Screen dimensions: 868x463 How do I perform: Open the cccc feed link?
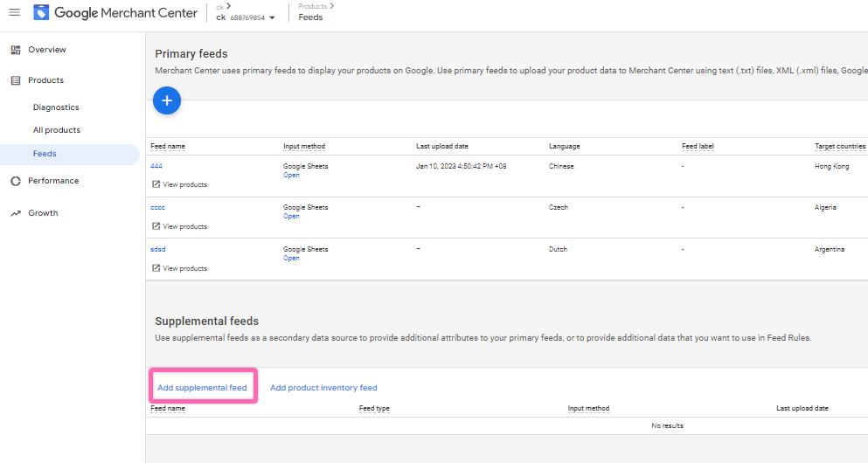(x=157, y=207)
